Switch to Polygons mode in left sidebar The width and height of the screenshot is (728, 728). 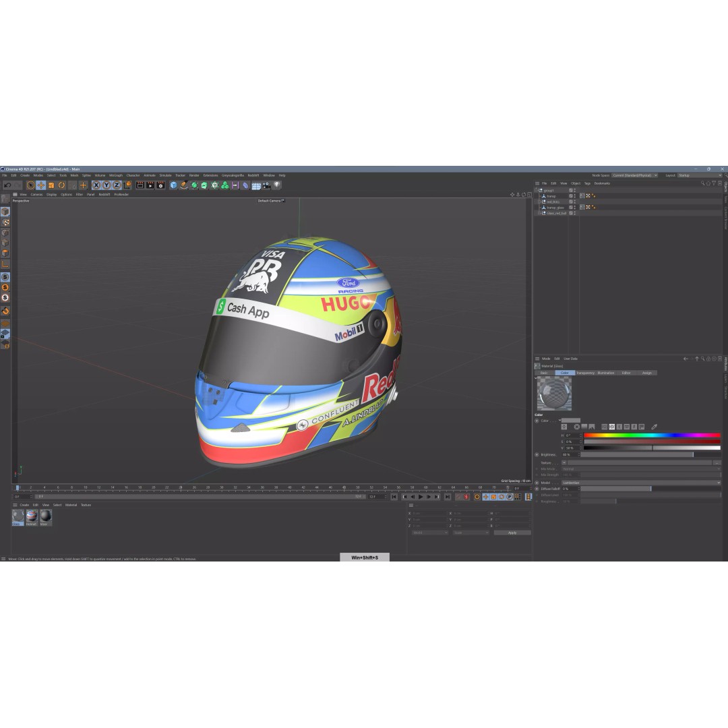coord(5,253)
